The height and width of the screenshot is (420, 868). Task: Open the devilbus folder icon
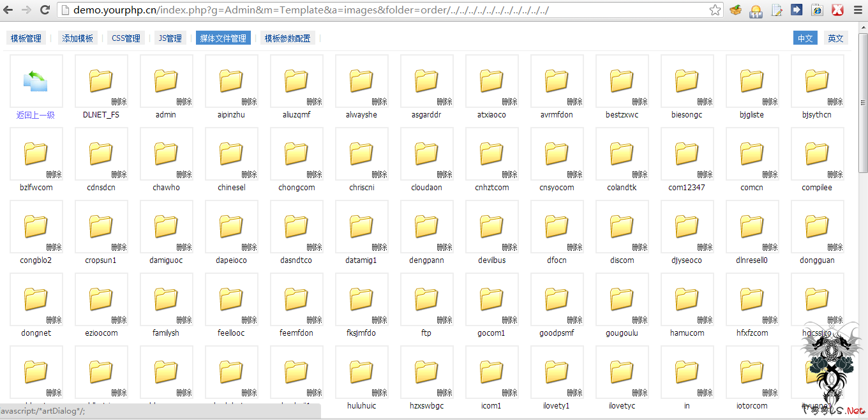tap(491, 226)
